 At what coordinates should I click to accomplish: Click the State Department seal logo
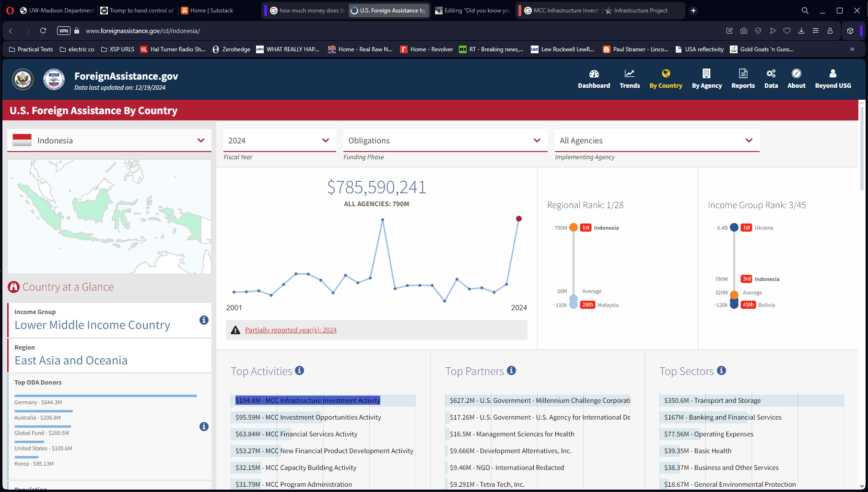(23, 80)
